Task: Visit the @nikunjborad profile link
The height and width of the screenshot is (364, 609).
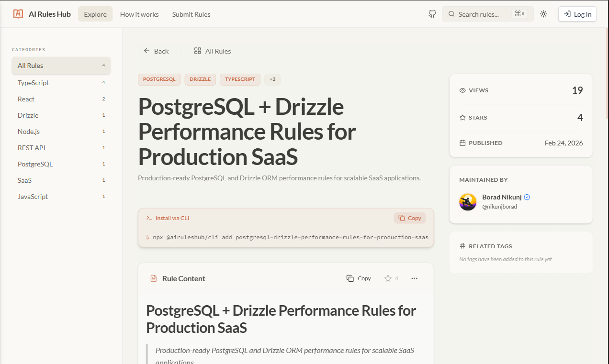Action: pyautogui.click(x=499, y=206)
